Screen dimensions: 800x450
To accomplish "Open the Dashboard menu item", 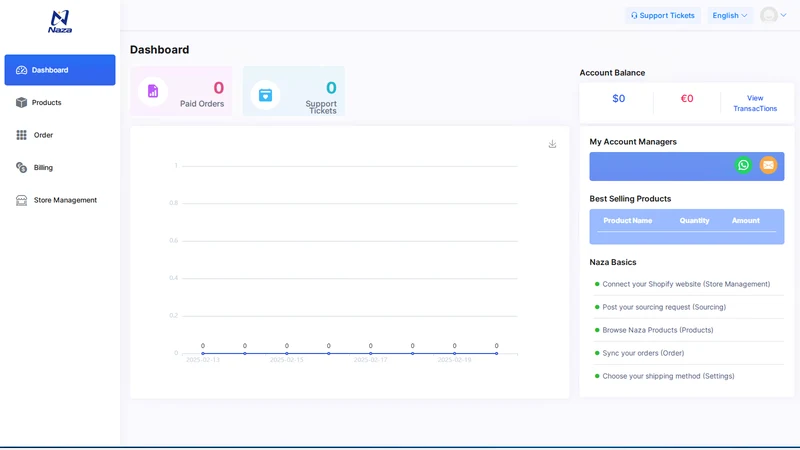I will (x=60, y=70).
